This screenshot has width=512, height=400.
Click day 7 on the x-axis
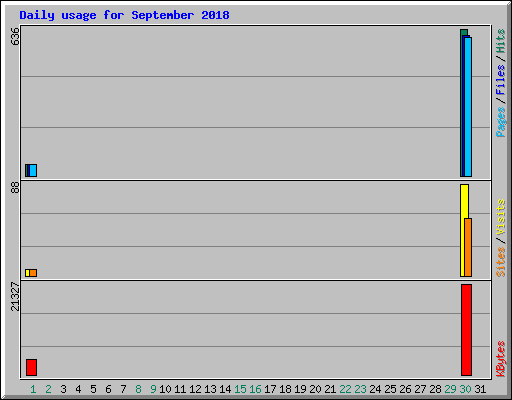pos(123,389)
